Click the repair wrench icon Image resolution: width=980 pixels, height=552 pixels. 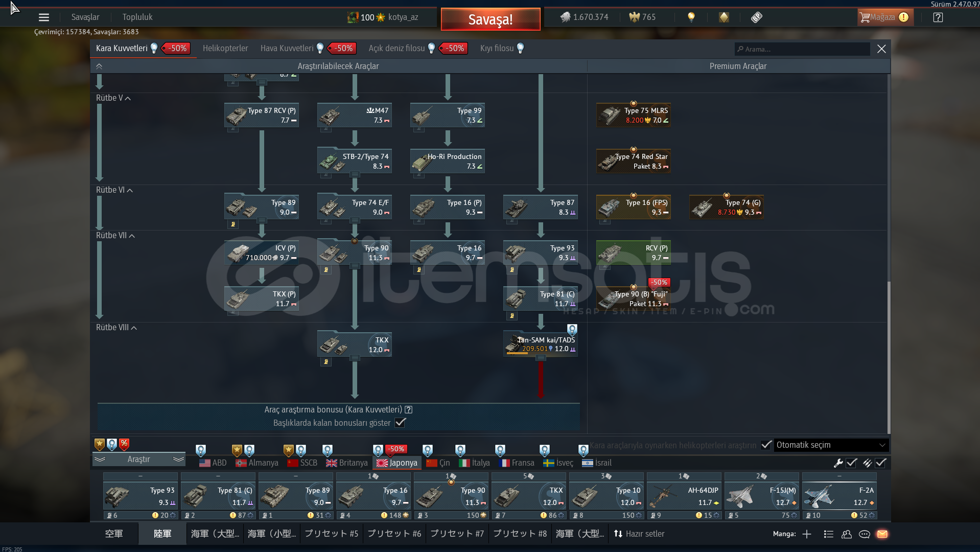[x=838, y=463]
